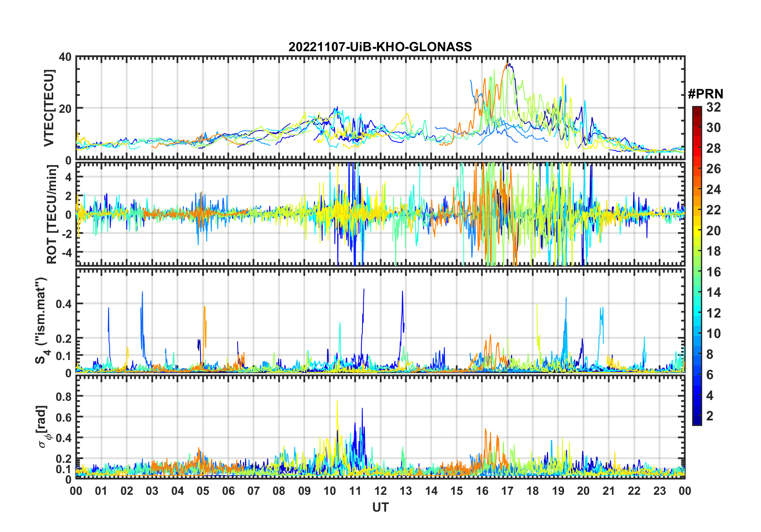Select colorbar tick label 10

(x=713, y=334)
